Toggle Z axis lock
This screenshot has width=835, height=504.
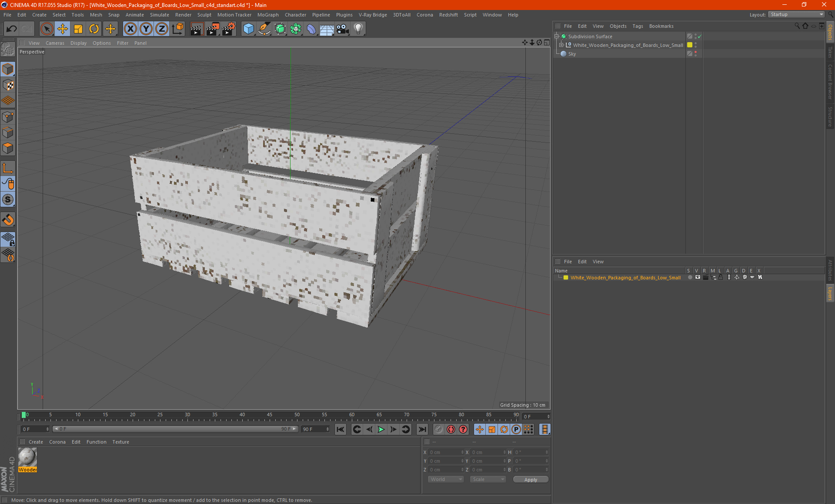tap(162, 29)
